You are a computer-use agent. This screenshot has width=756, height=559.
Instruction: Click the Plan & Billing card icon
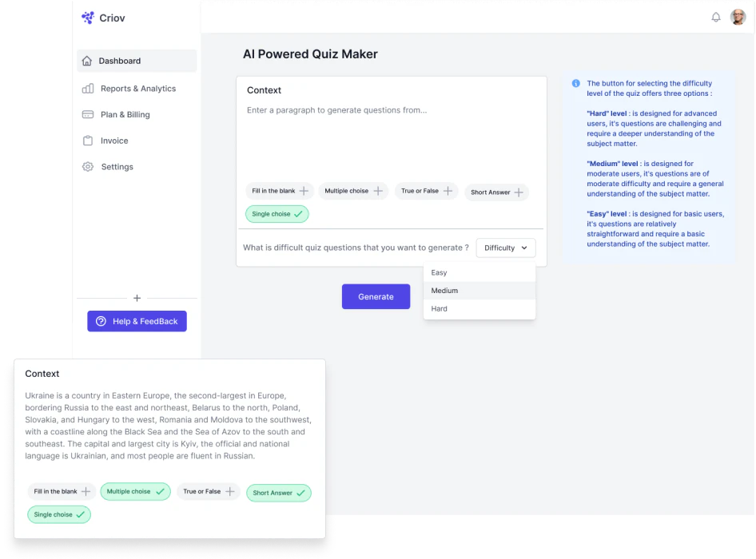[x=87, y=114]
